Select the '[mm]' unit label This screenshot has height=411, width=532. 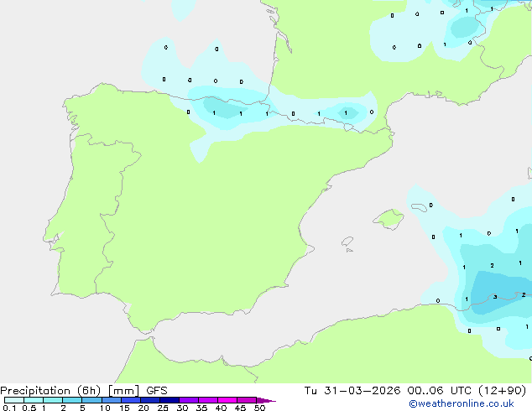(124, 391)
